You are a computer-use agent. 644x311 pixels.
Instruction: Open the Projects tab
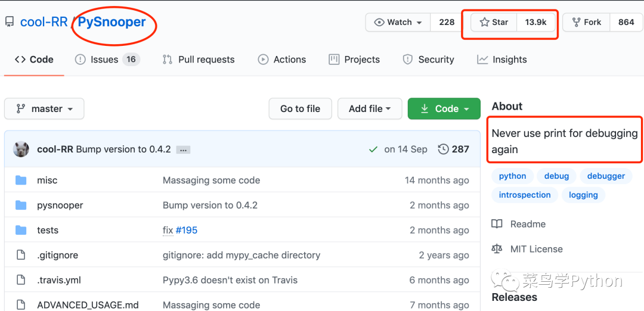tap(354, 60)
